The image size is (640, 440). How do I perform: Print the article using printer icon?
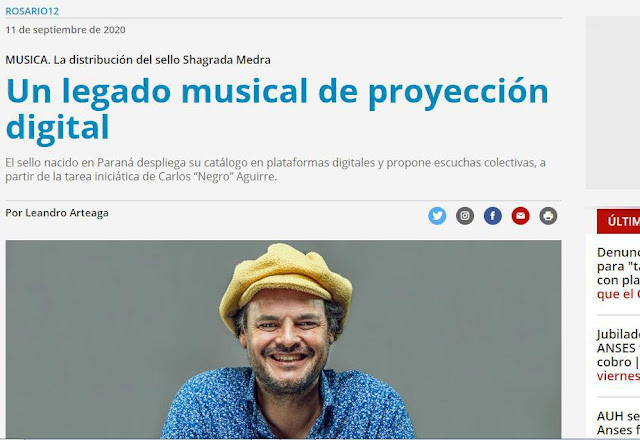pos(548,216)
